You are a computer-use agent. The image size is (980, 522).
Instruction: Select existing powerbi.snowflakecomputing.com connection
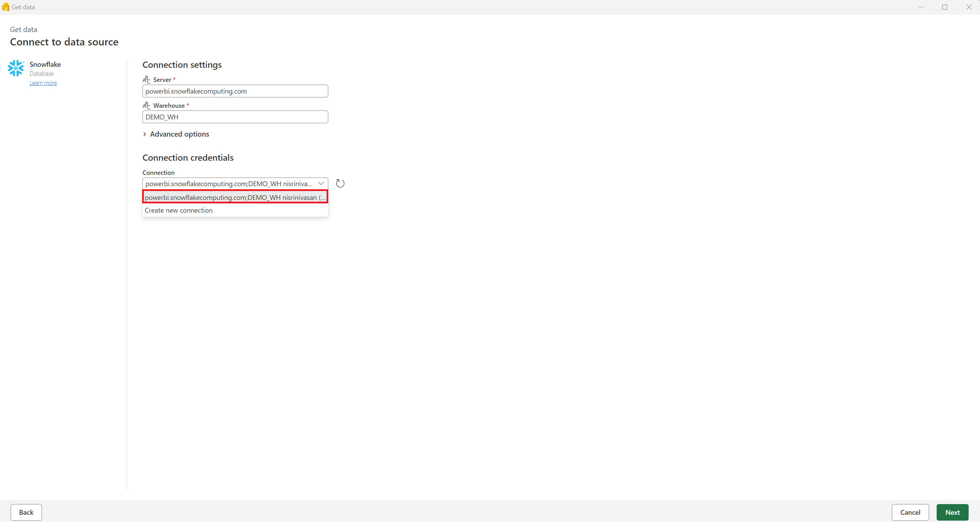235,197
